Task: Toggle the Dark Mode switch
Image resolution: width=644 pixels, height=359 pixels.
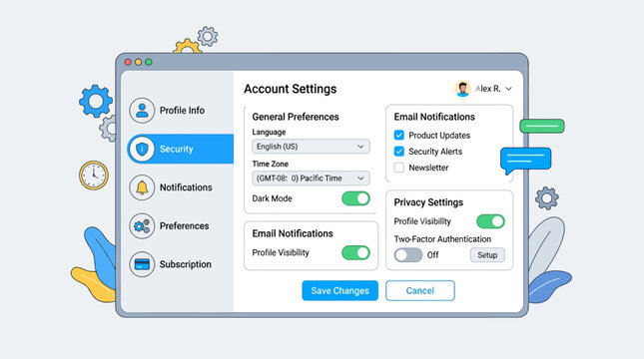Action: (355, 198)
